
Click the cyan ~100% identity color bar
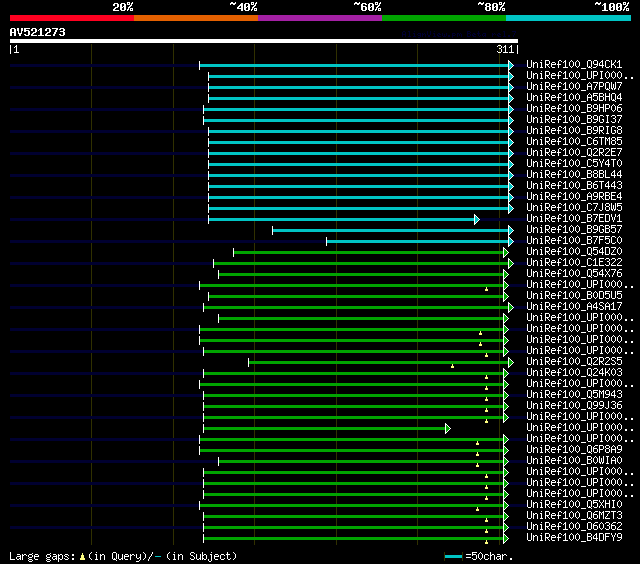pyautogui.click(x=569, y=18)
